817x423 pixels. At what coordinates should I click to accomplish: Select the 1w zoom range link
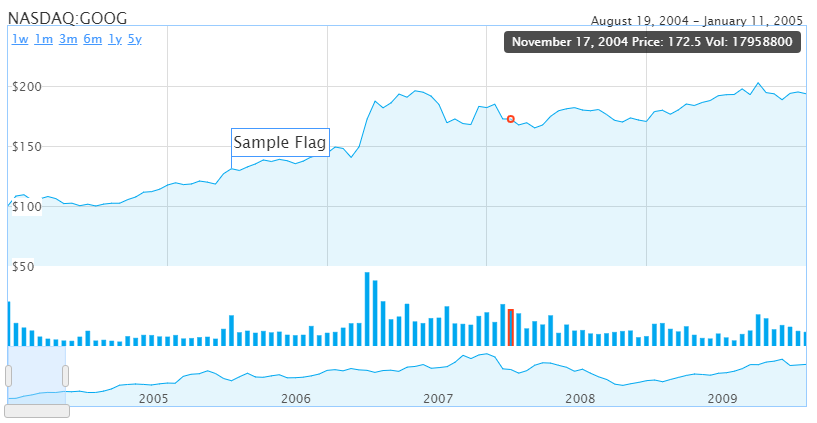(x=20, y=39)
